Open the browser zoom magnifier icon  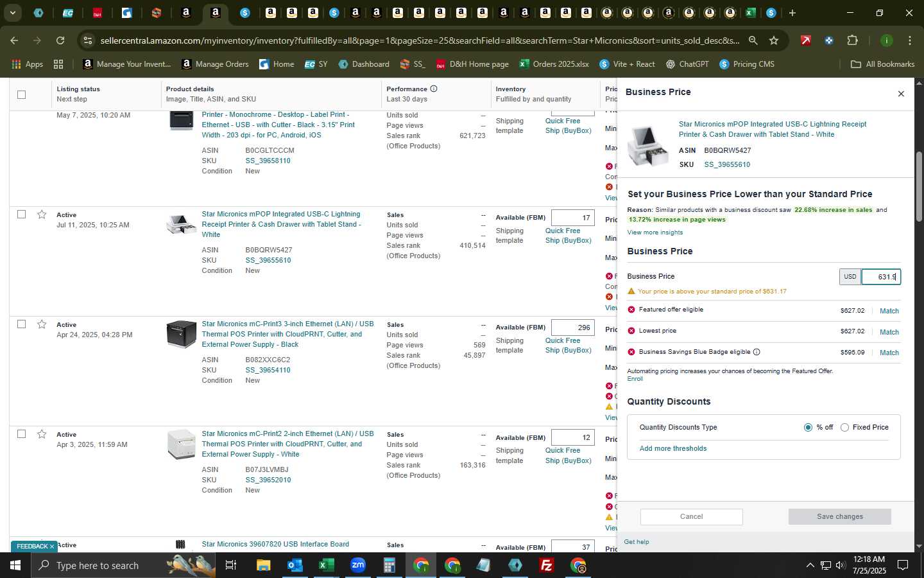(753, 40)
